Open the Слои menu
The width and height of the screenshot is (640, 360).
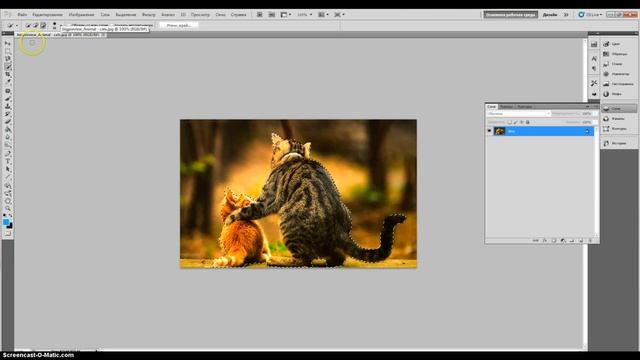(105, 15)
